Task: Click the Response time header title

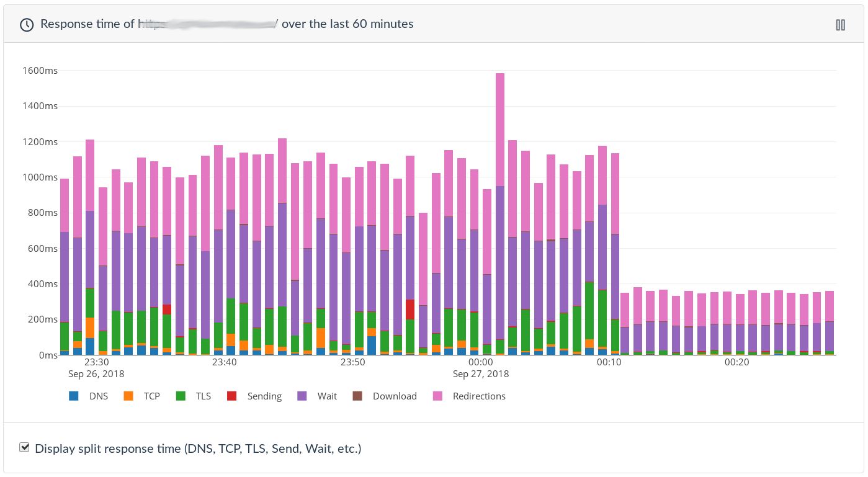Action: (226, 24)
